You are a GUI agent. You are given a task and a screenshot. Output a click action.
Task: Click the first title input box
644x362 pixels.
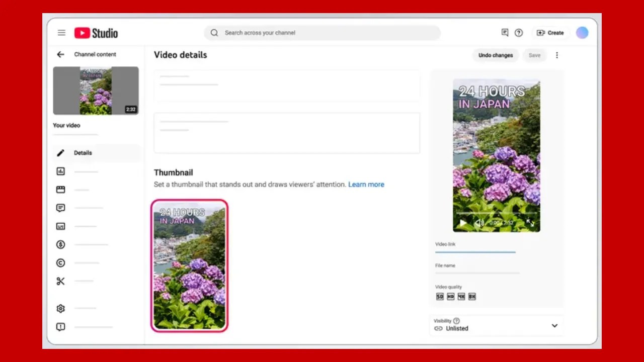pos(287,85)
